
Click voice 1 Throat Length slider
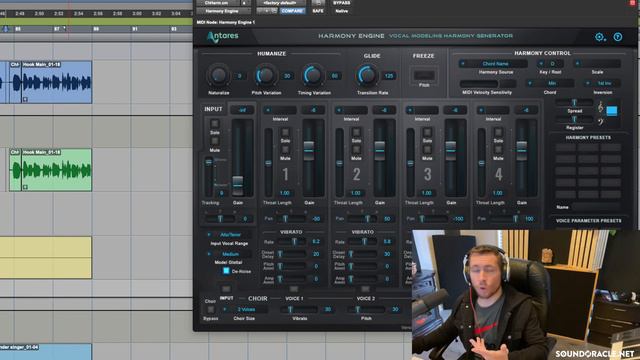268,163
